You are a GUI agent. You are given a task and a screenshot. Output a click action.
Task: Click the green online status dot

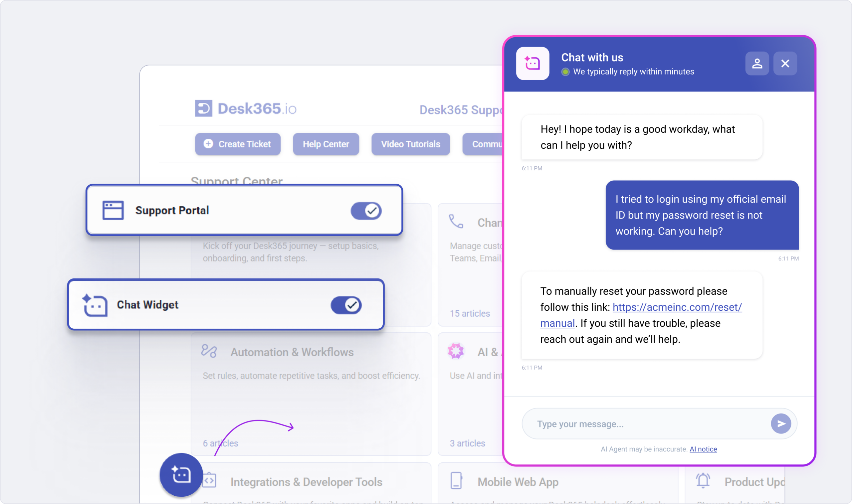pyautogui.click(x=565, y=72)
